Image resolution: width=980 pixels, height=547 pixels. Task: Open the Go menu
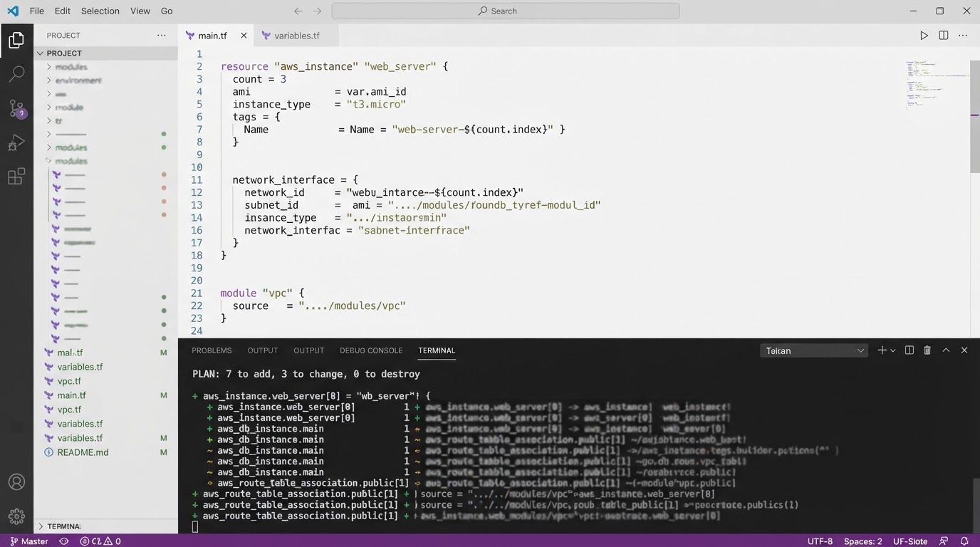click(167, 11)
